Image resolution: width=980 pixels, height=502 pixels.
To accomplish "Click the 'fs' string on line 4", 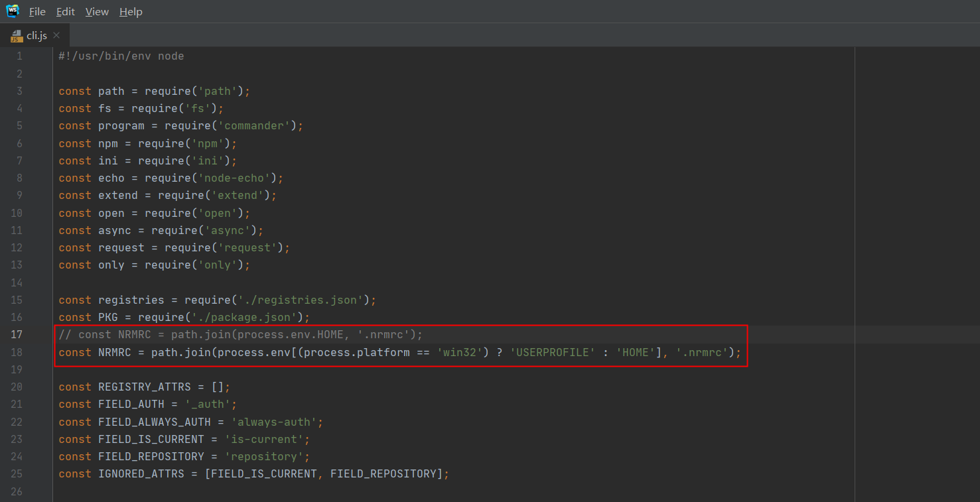I will coord(198,108).
